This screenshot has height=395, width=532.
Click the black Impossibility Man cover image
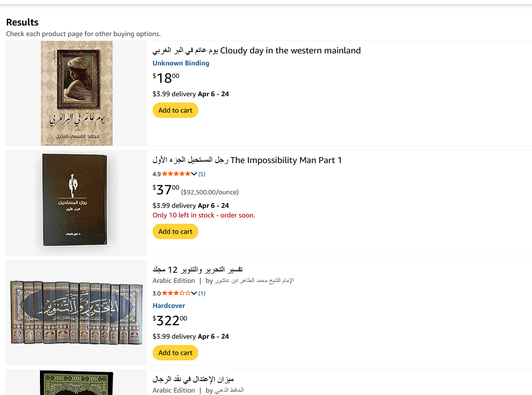[x=75, y=200]
